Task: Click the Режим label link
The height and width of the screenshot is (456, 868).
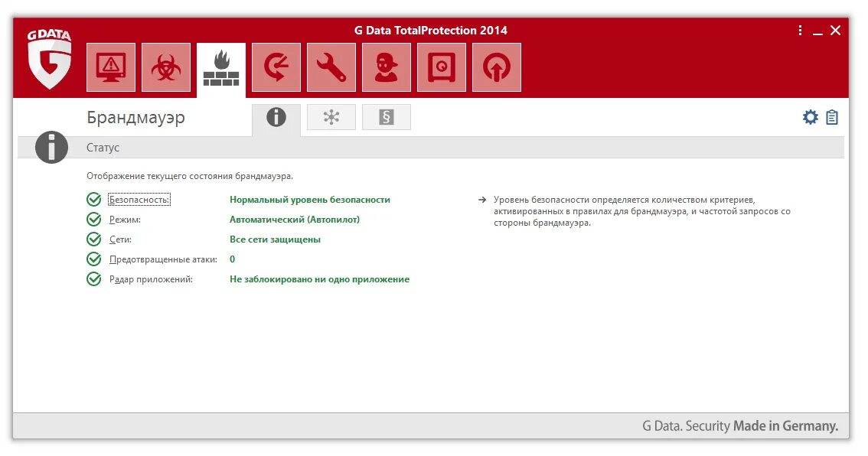Action: [x=125, y=220]
